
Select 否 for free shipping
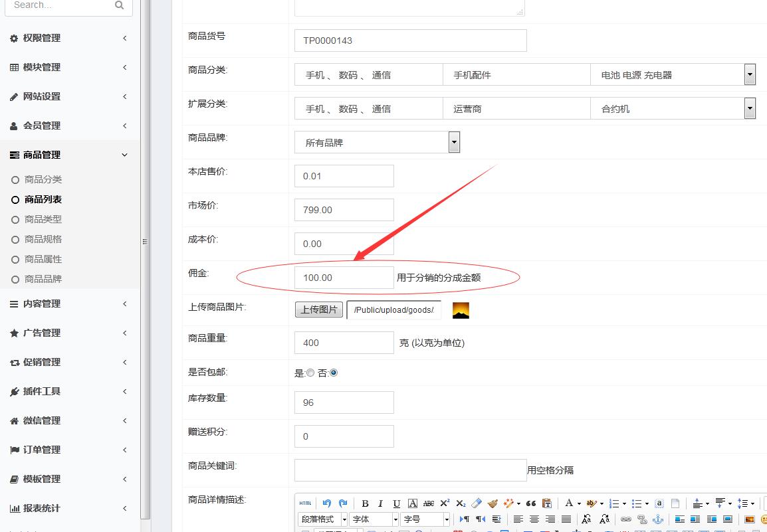click(334, 373)
